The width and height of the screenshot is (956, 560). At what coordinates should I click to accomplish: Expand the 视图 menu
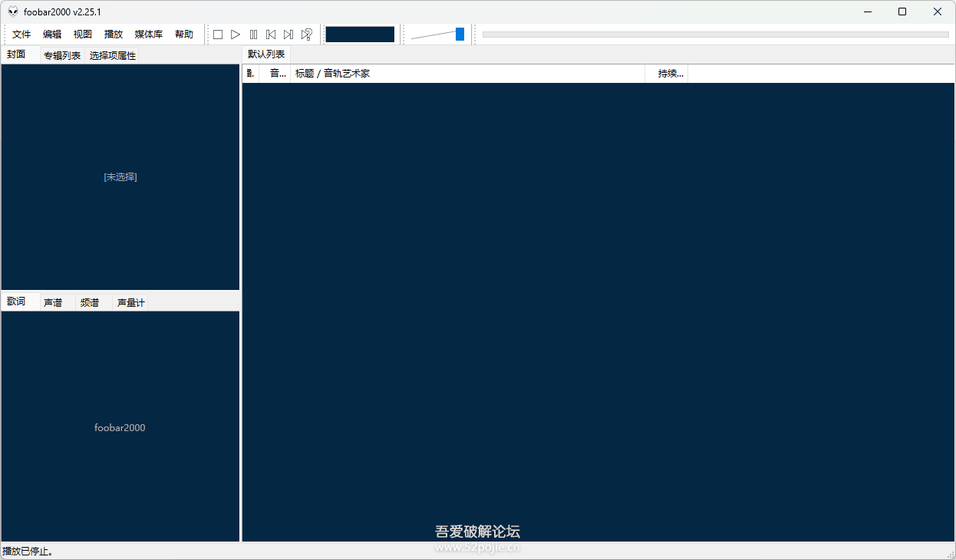[83, 35]
